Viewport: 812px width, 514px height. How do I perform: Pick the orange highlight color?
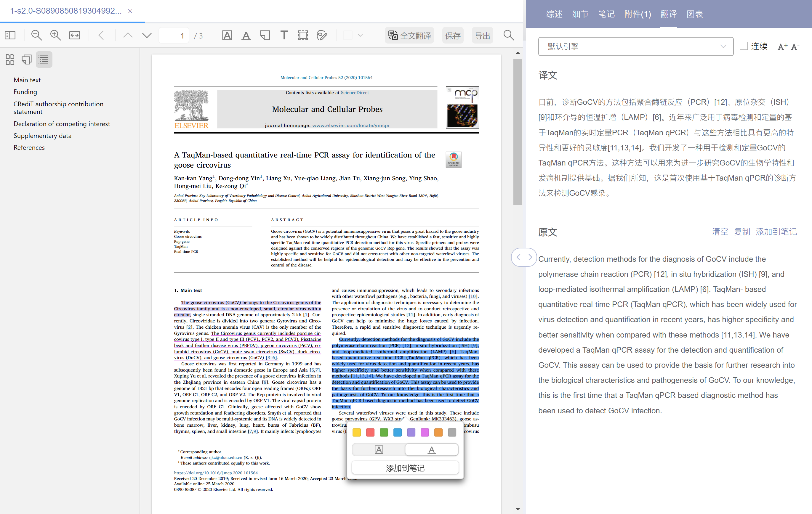(438, 432)
